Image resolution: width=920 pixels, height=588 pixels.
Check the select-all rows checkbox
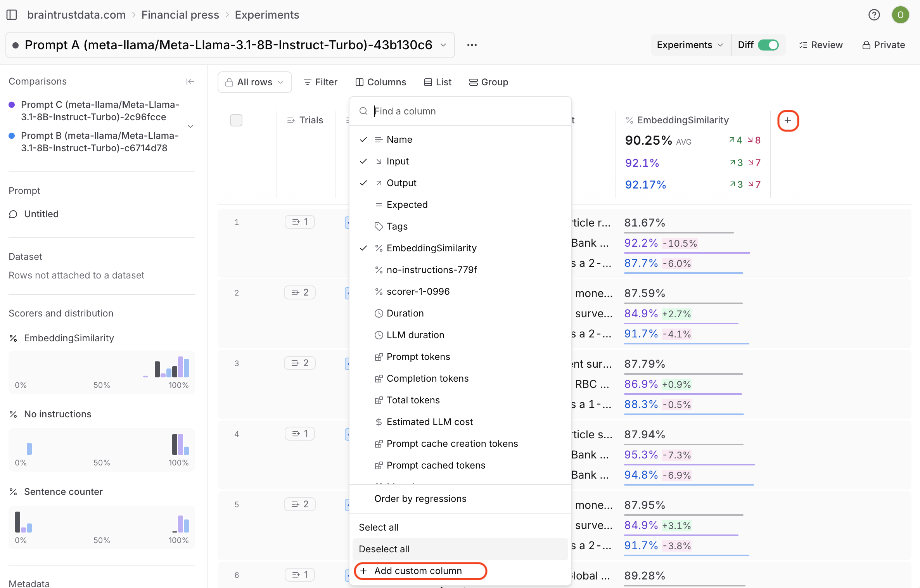tap(236, 120)
